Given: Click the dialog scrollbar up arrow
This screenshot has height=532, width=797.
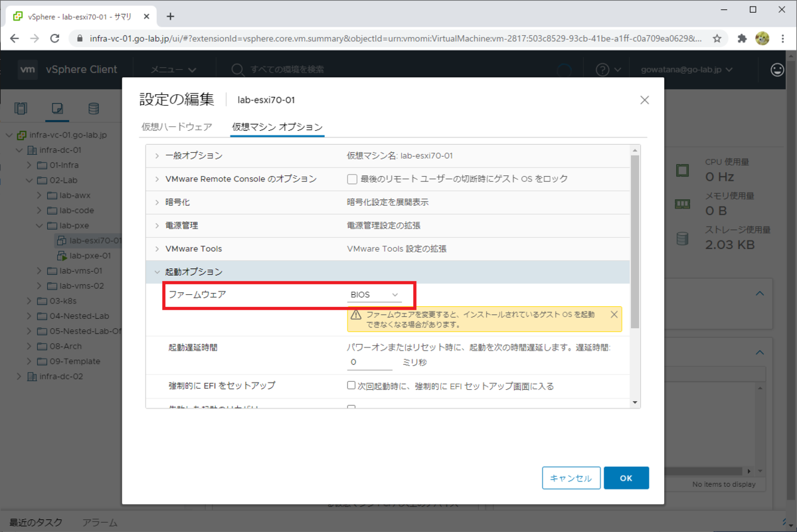Looking at the screenshot, I should click(635, 149).
